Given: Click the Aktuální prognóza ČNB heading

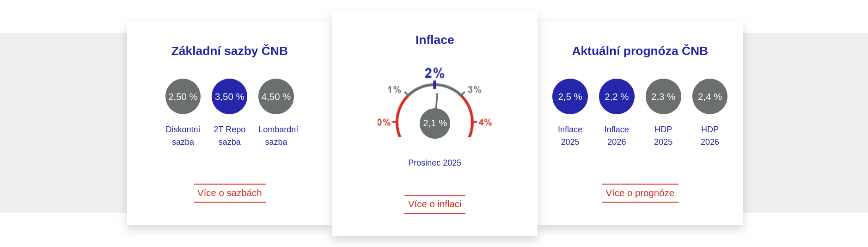Looking at the screenshot, I should pyautogui.click(x=640, y=51).
